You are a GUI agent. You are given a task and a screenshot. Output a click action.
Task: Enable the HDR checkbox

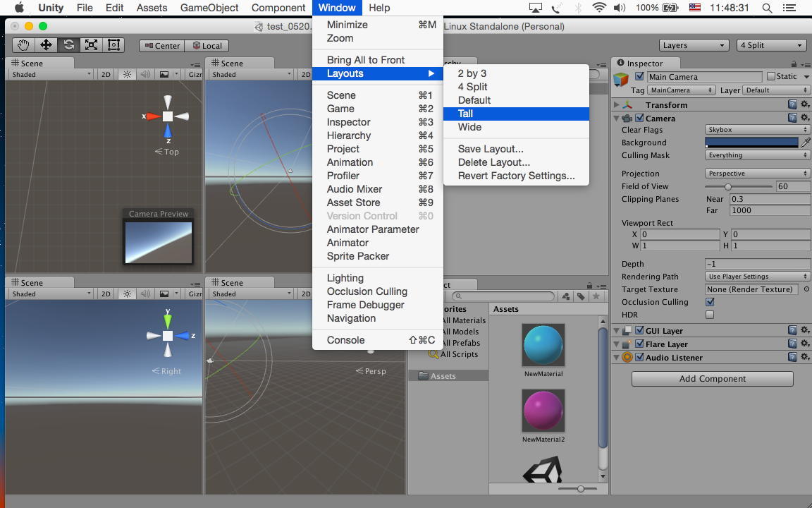710,315
